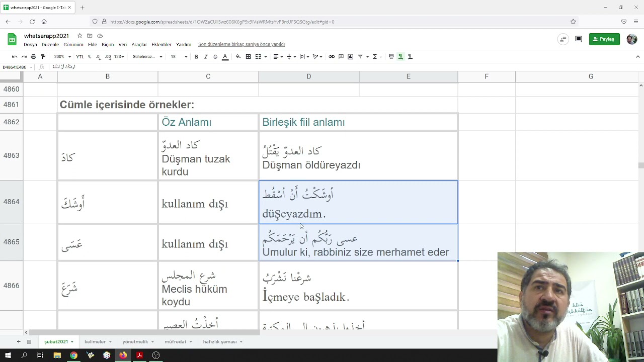
Task: Redo the last action
Action: (x=24, y=57)
